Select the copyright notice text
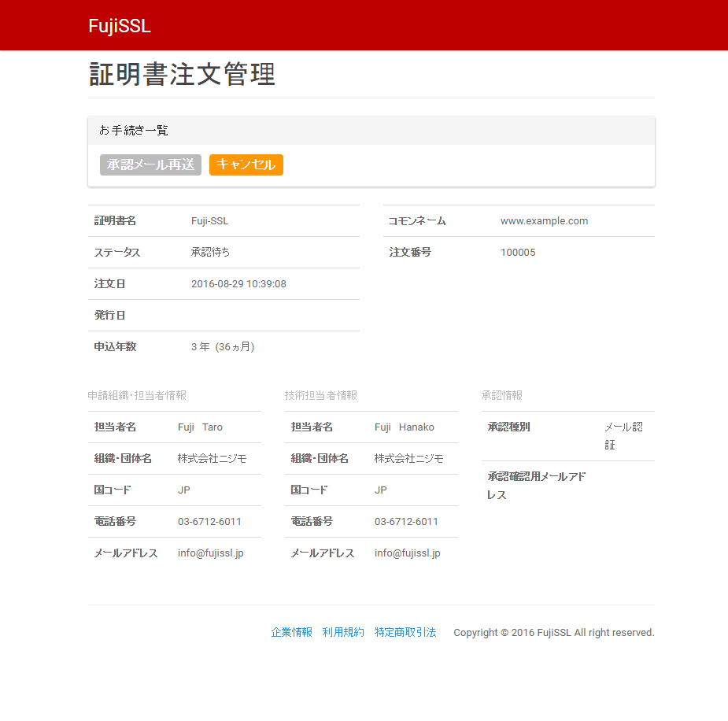This screenshot has width=728, height=721. coord(554,633)
